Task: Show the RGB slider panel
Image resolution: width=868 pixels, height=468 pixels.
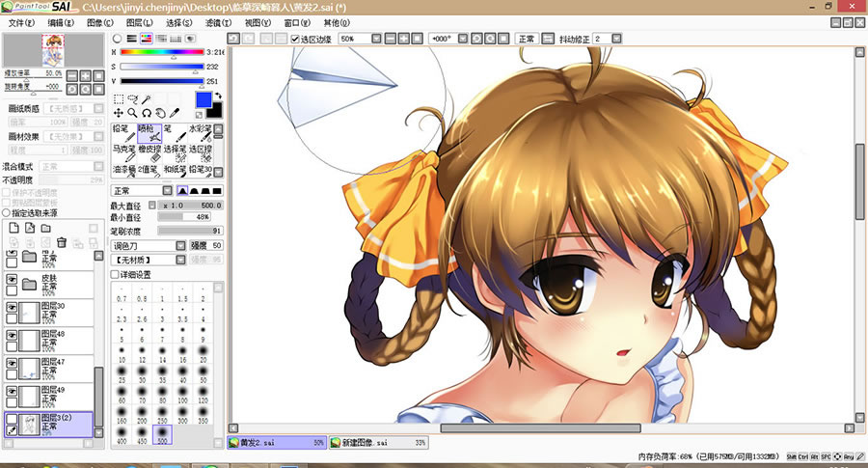Action: click(132, 39)
